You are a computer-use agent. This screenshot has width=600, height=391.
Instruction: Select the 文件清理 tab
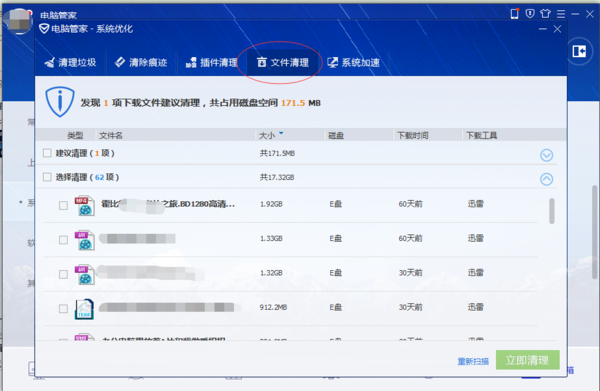(x=283, y=62)
